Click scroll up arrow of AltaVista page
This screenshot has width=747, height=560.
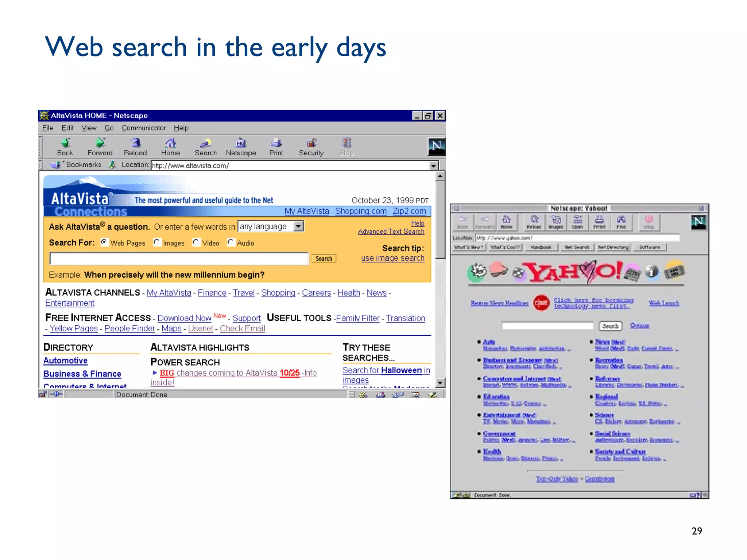point(440,176)
